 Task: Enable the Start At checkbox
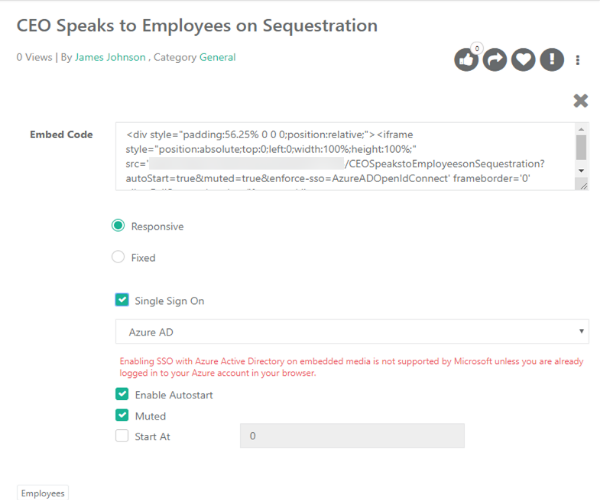[x=122, y=436]
